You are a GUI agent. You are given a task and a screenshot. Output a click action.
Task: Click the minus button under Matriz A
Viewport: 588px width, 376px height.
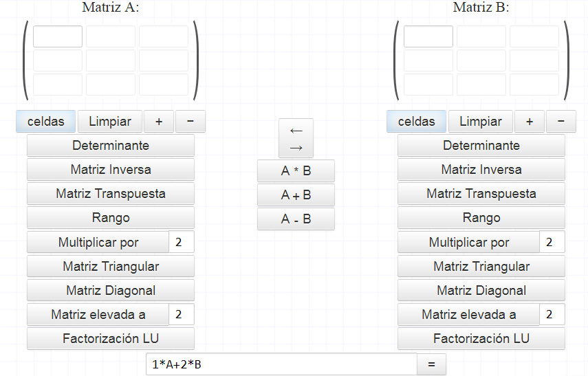(x=190, y=122)
